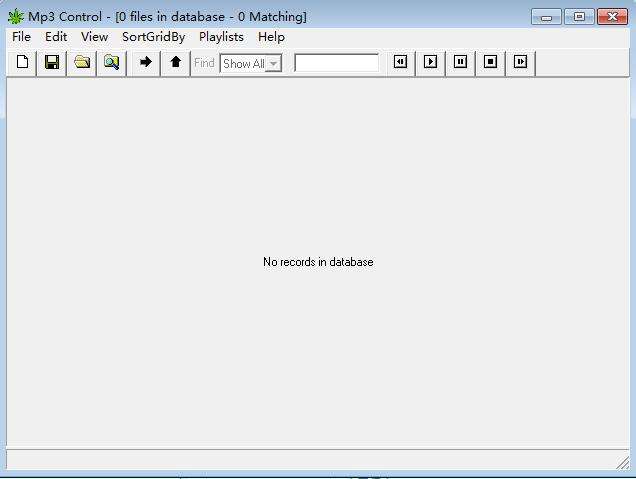
Task: Click the up arrow toolbar icon
Action: [x=176, y=62]
